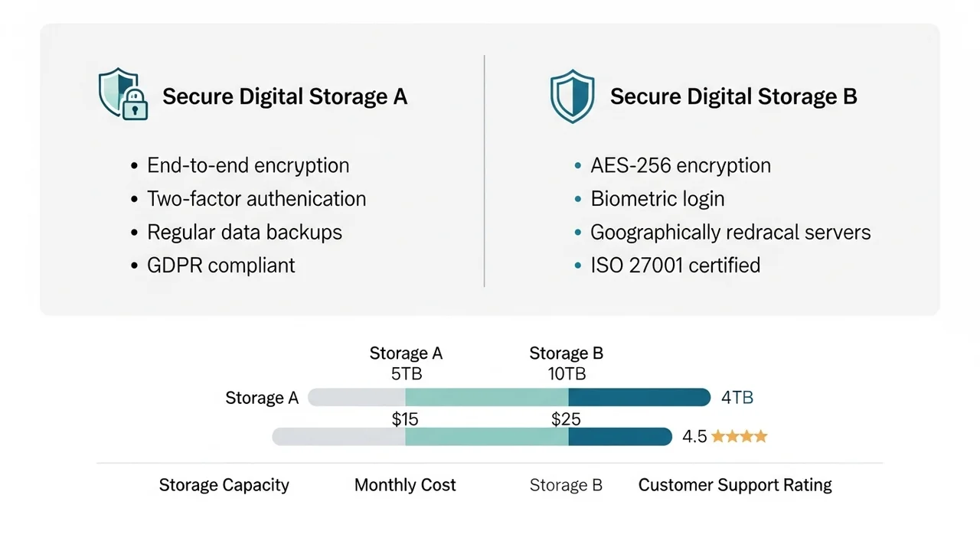Choose the Two-factor authentication bullet item

[x=256, y=199]
